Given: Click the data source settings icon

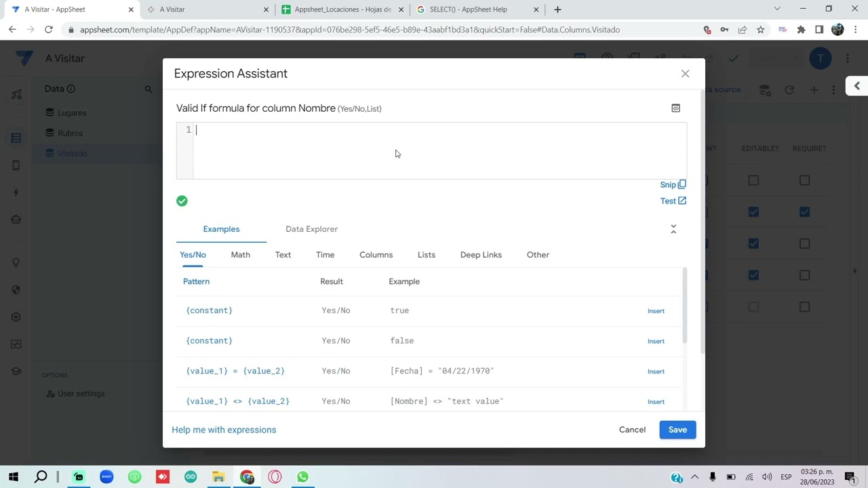Looking at the screenshot, I should pyautogui.click(x=765, y=89).
